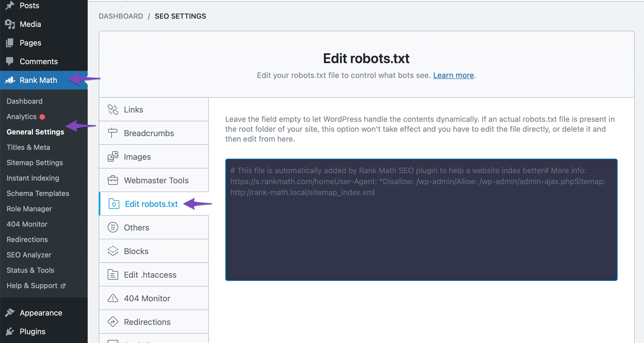
Task: Open Comments in admin menu
Action: click(x=44, y=61)
